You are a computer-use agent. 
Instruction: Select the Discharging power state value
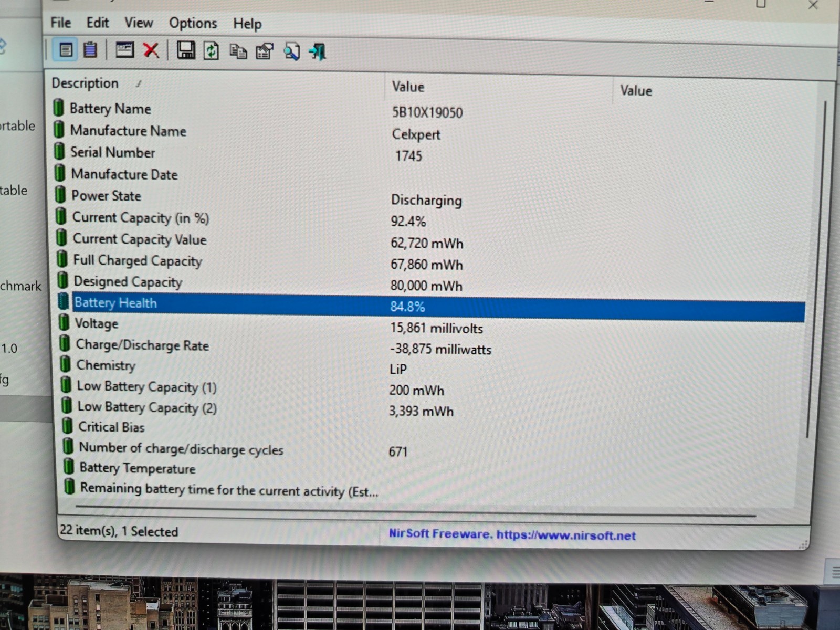426,201
